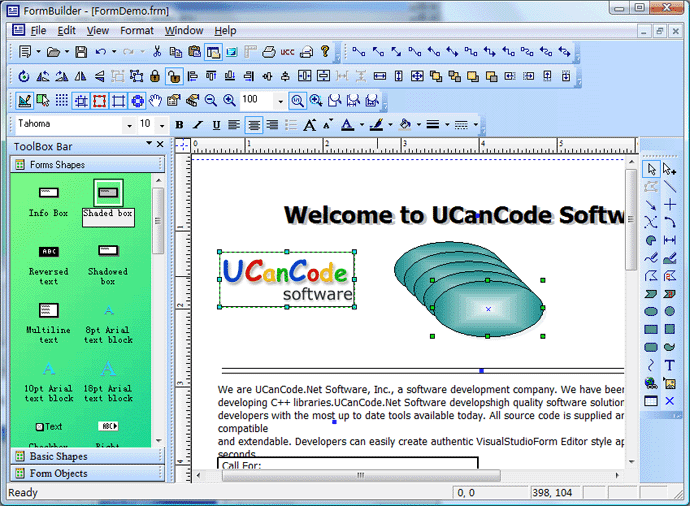The image size is (690, 506).
Task: Open the Edit menu
Action: [66, 30]
